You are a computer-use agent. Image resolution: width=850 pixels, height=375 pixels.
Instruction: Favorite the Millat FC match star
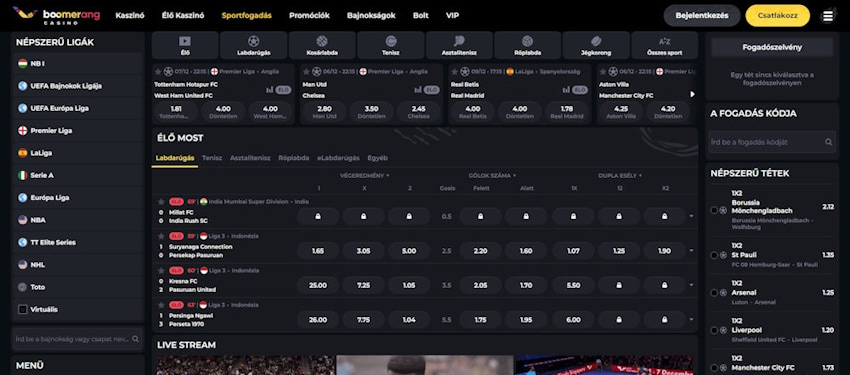(x=161, y=202)
